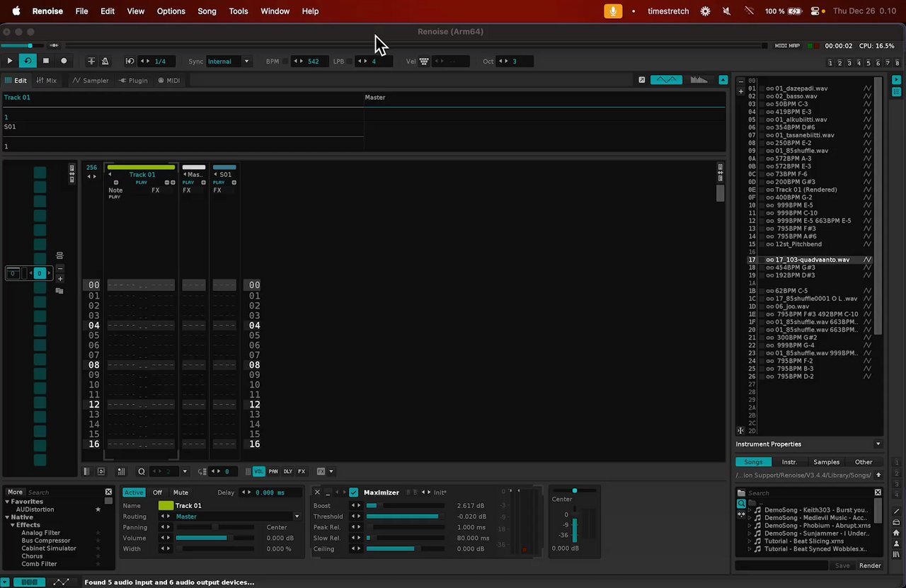Select instrument Track 01 (Rendered)
The width and height of the screenshot is (906, 588).
point(805,190)
